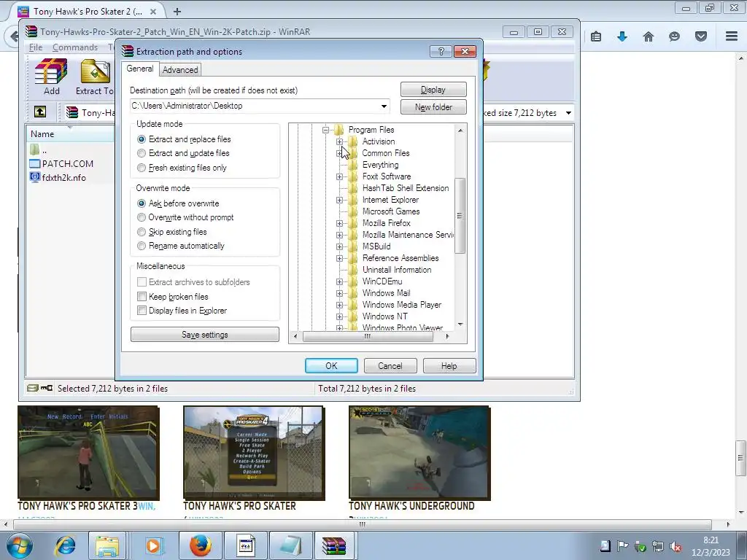Expand the Windows Media Player node
The height and width of the screenshot is (560, 747).
point(340,305)
